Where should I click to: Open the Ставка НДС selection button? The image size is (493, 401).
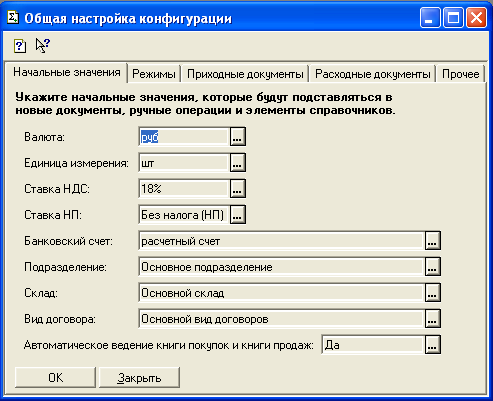click(237, 189)
